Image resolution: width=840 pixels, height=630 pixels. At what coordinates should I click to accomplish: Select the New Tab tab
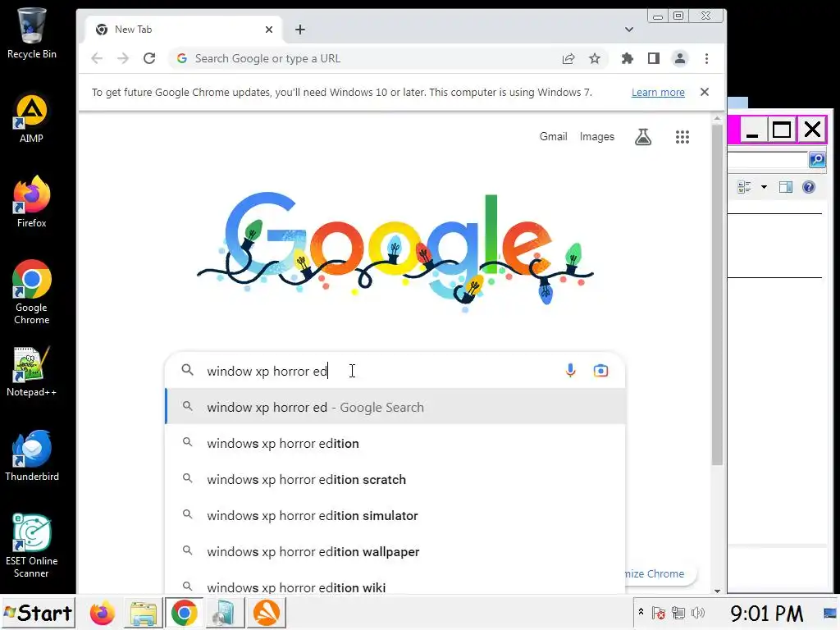coord(182,30)
